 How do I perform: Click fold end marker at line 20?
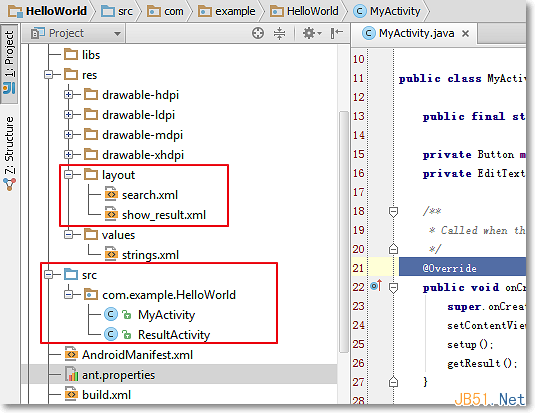(393, 249)
